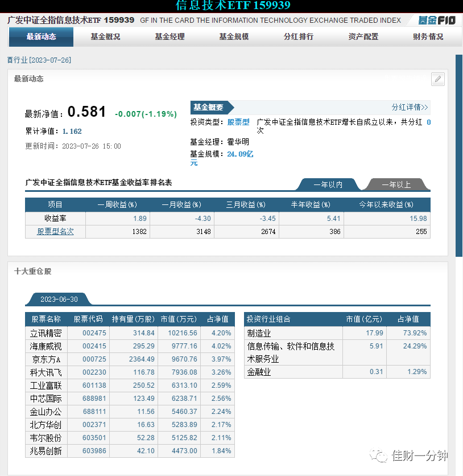Click the 2023-06-30 holdings date tab
Viewport: 463px width, 476px height.
59,299
